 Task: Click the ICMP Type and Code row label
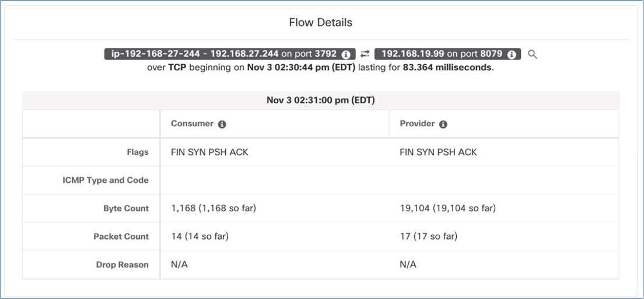[106, 180]
